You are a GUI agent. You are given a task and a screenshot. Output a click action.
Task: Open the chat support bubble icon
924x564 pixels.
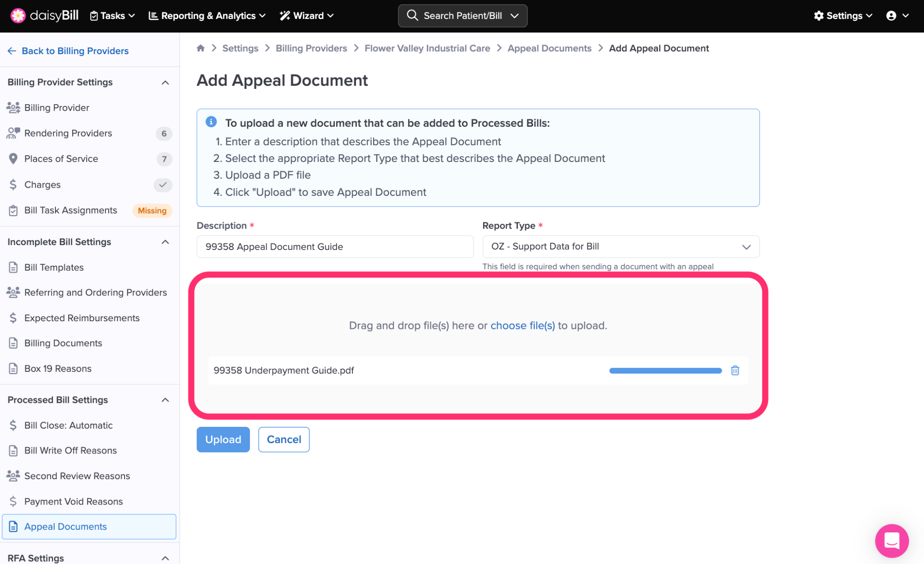[892, 541]
